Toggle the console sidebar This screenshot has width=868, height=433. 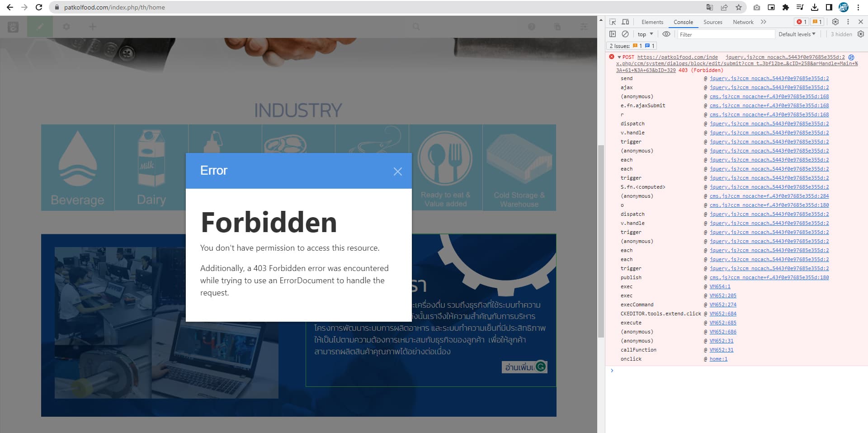[x=613, y=34]
